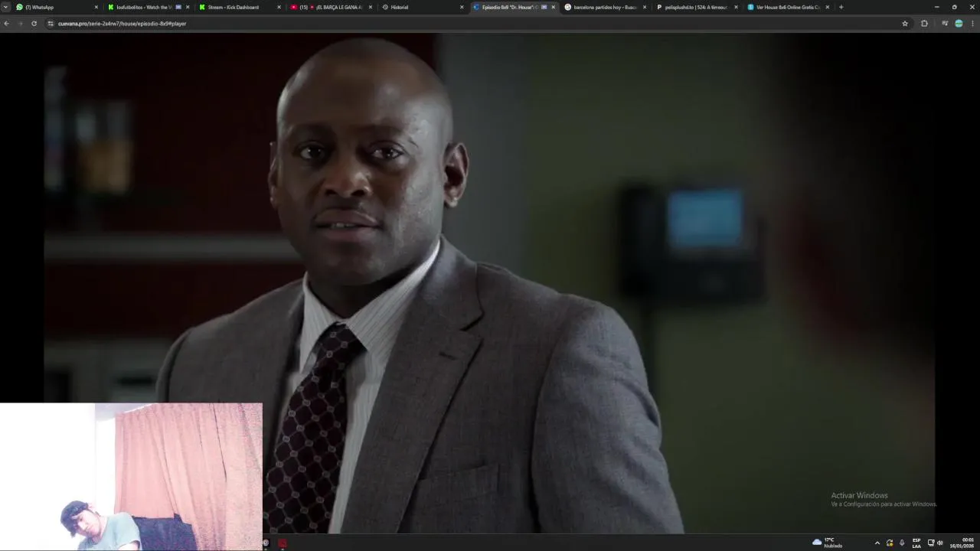The height and width of the screenshot is (551, 980).
Task: Open the clock and date panel
Action: [x=962, y=543]
